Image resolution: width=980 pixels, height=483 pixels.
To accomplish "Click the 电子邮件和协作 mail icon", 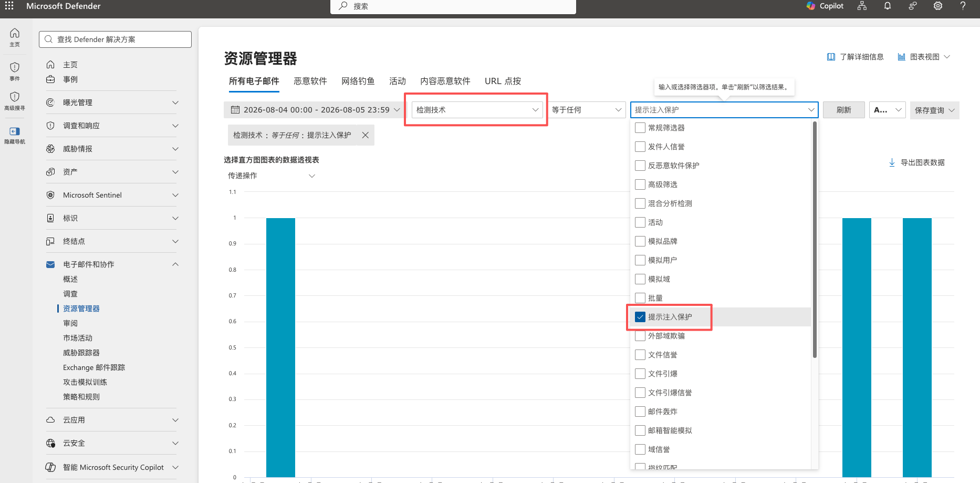I will [x=50, y=264].
